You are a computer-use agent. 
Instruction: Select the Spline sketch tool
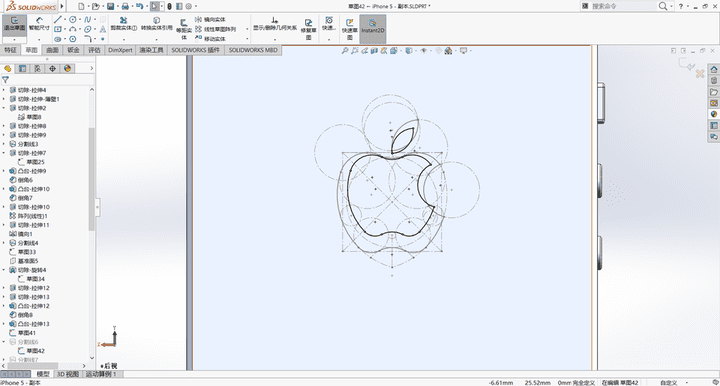[87, 19]
